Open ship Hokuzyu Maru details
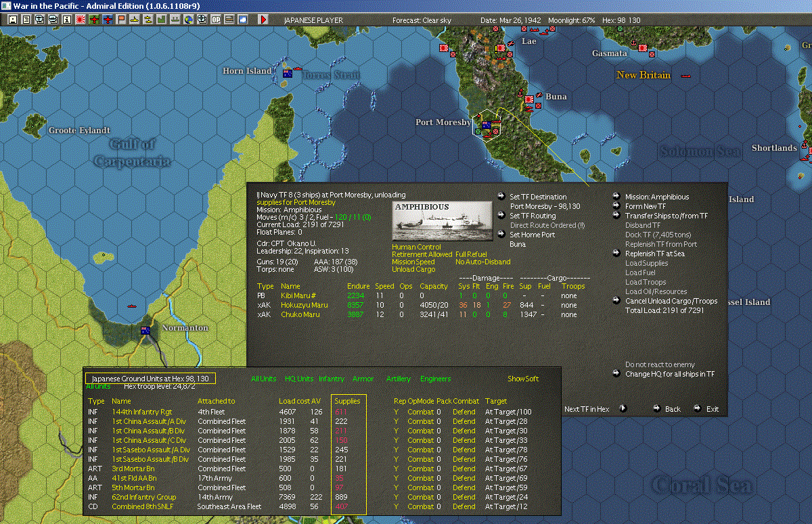This screenshot has width=812, height=524. pyautogui.click(x=304, y=305)
